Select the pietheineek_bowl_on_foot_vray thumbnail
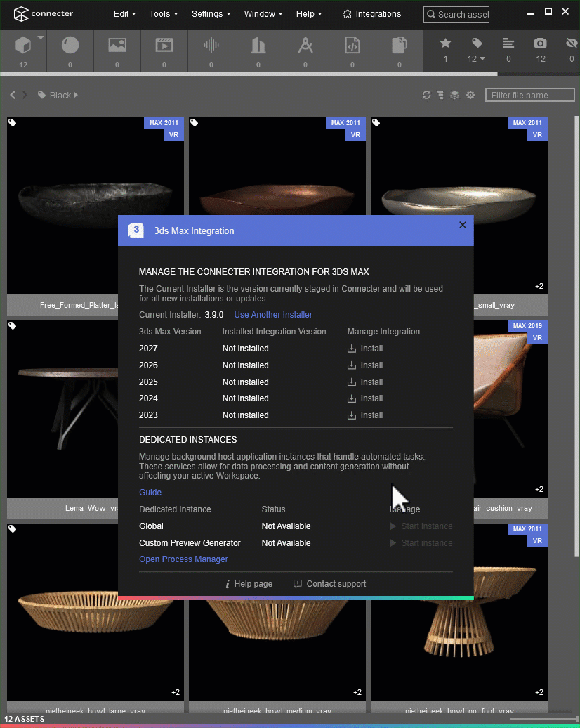Screen dimensions: 580x728 click(459, 612)
